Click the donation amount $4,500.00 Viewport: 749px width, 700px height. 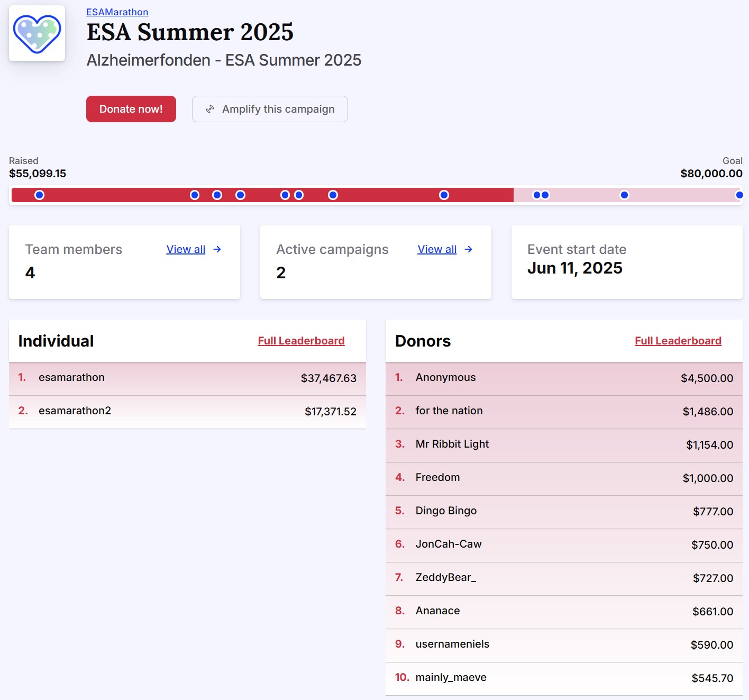(707, 378)
